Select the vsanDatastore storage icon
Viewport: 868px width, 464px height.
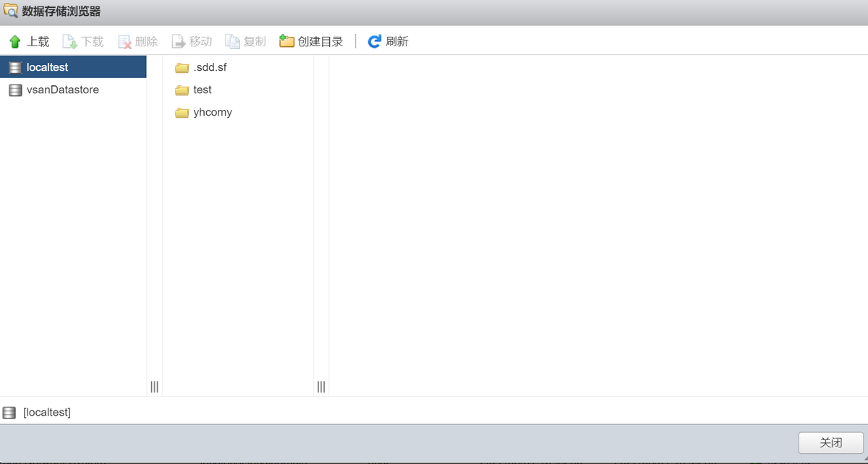tap(15, 90)
